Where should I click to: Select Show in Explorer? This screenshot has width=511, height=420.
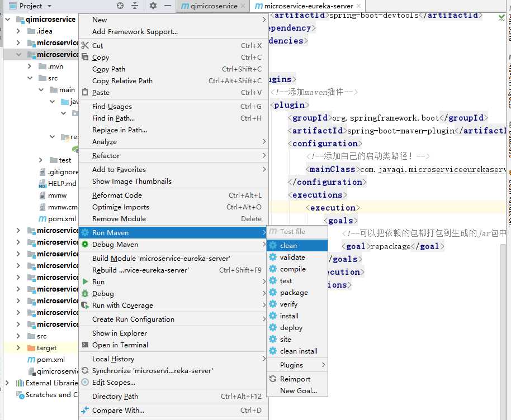(x=174, y=333)
